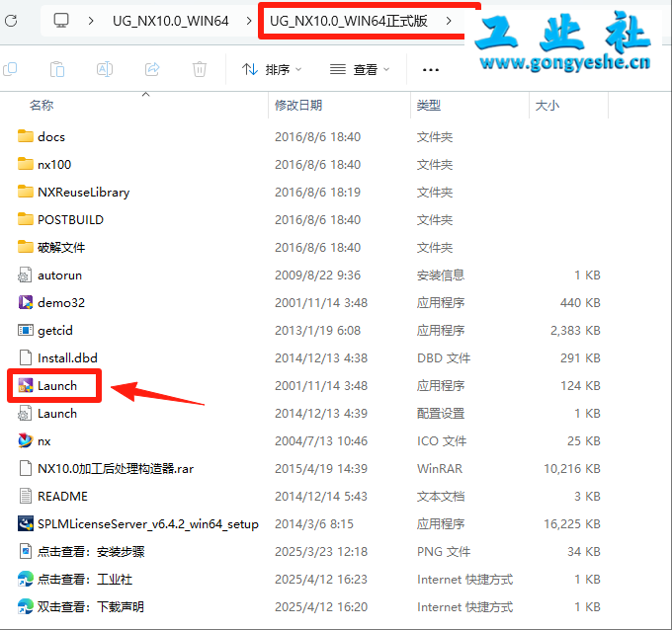Go to UG_NX10.0_WIN64 breadcrumb folder

tap(171, 21)
